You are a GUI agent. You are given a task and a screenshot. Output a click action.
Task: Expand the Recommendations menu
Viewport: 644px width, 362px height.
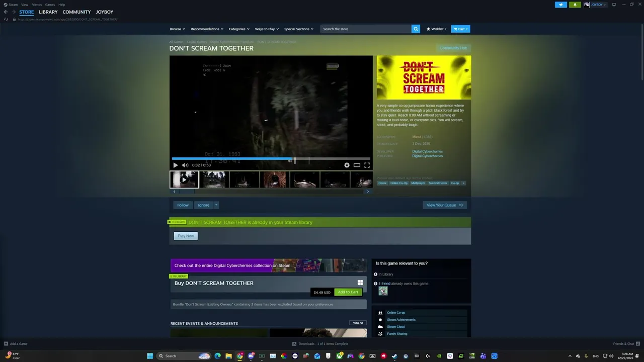[207, 29]
